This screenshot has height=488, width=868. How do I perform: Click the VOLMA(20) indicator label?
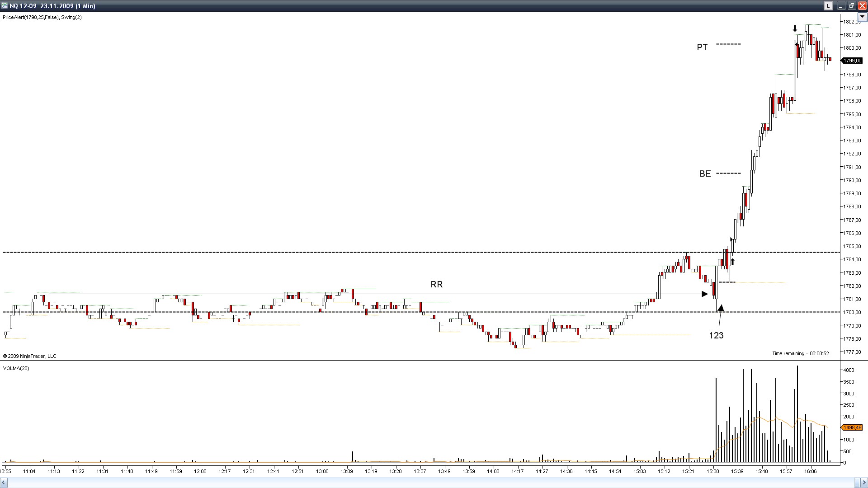pos(16,369)
